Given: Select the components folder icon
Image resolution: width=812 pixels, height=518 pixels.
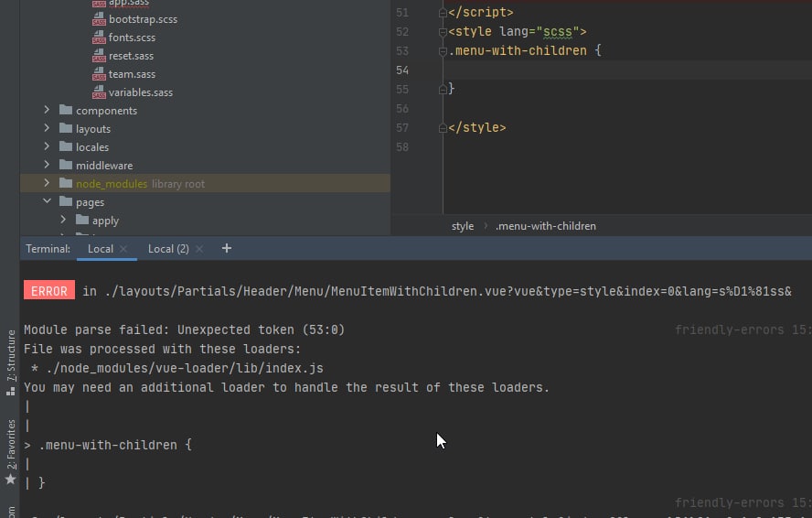Looking at the screenshot, I should pos(66,110).
